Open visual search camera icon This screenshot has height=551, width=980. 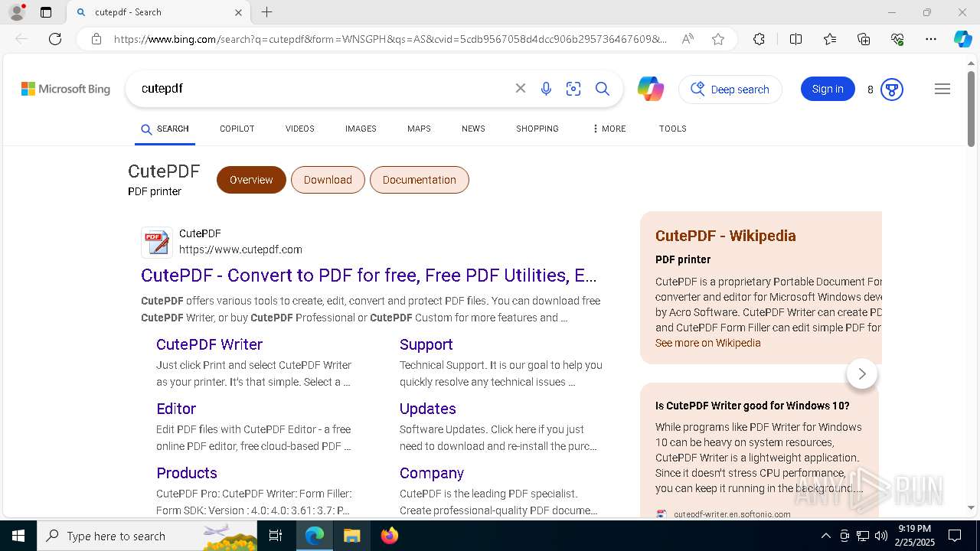click(573, 89)
